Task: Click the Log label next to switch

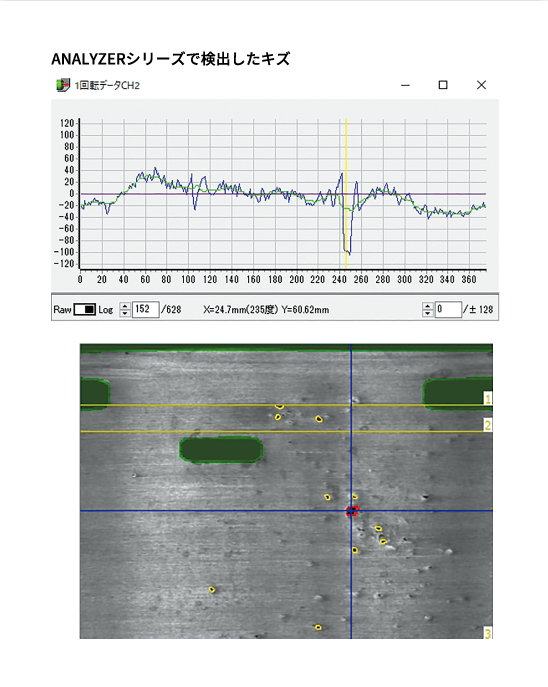Action: [106, 310]
